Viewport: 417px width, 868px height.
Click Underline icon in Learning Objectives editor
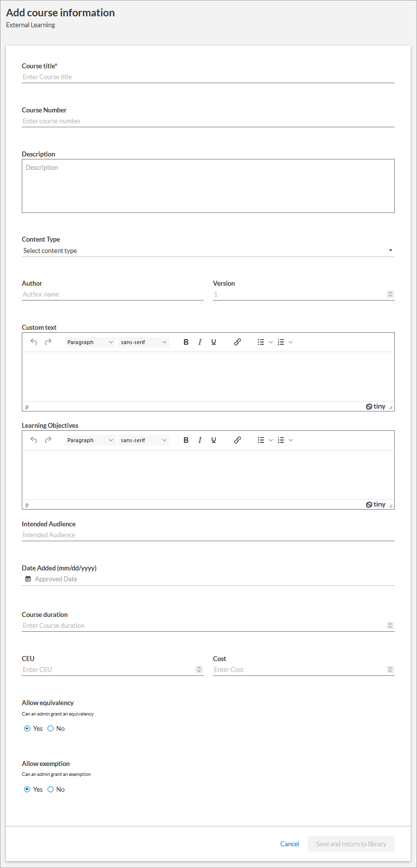pyautogui.click(x=214, y=440)
